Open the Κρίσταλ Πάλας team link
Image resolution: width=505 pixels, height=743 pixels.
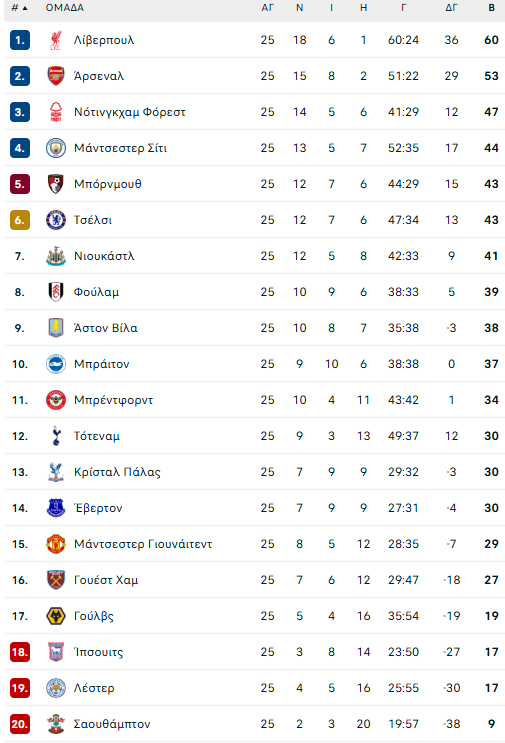pyautogui.click(x=117, y=472)
